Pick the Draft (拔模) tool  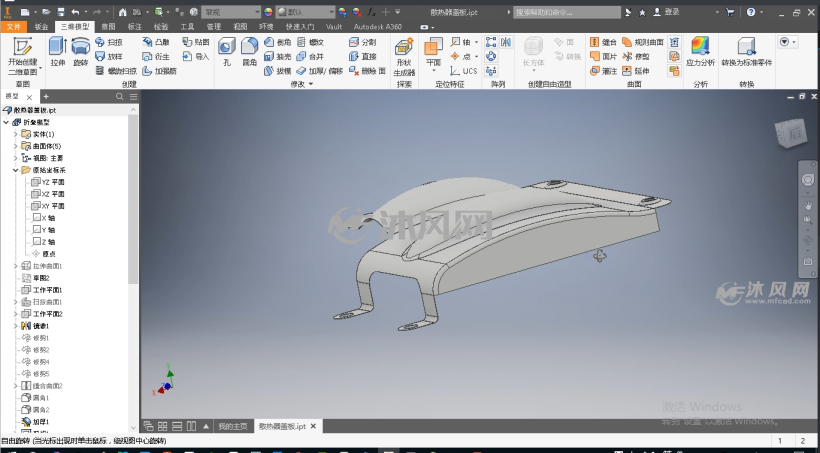tap(278, 71)
